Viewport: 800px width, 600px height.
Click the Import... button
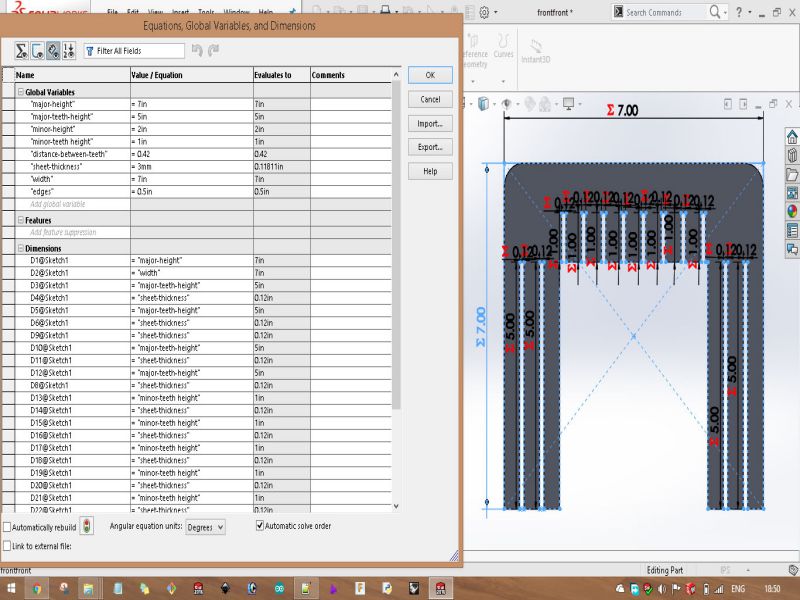[430, 123]
